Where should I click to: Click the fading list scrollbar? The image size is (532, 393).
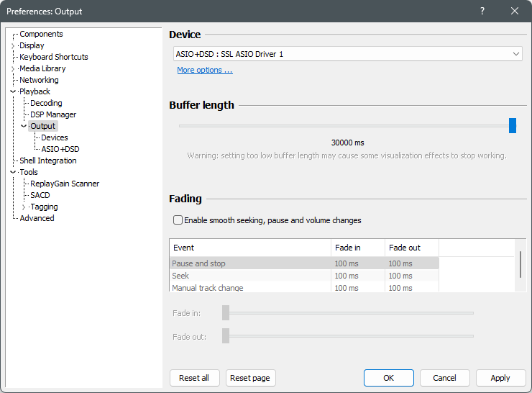coord(520,265)
